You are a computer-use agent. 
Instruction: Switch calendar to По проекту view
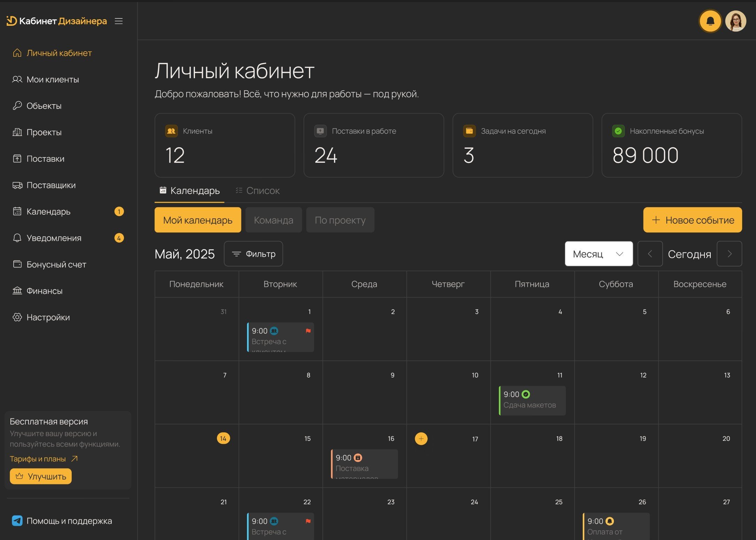[340, 220]
